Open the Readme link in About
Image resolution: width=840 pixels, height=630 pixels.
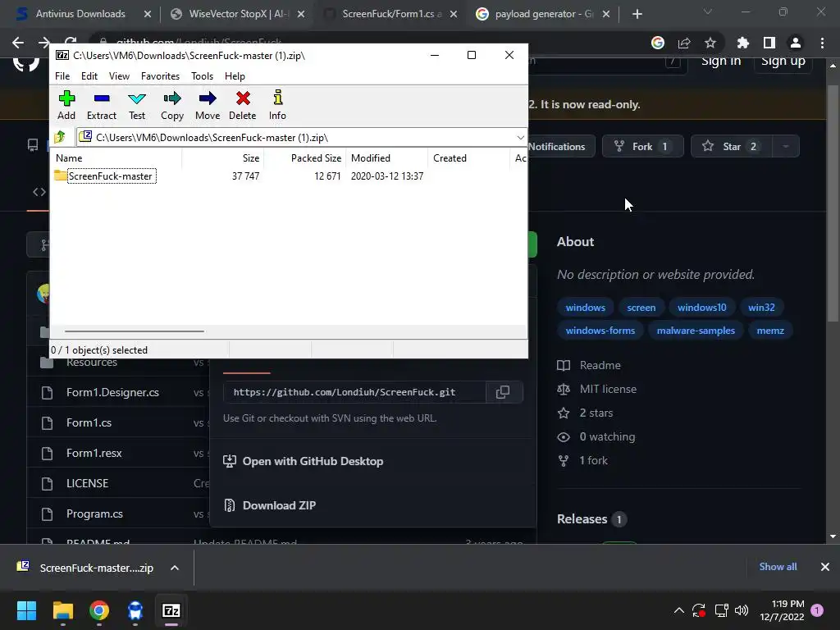[x=600, y=365]
